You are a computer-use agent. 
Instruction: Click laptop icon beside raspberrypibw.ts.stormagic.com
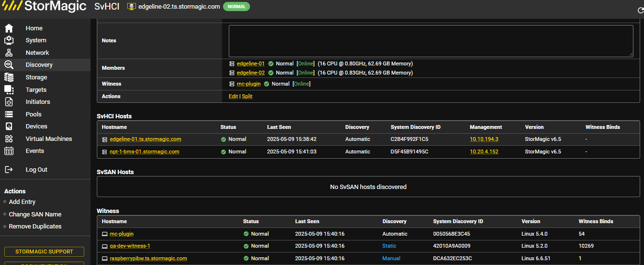105,259
